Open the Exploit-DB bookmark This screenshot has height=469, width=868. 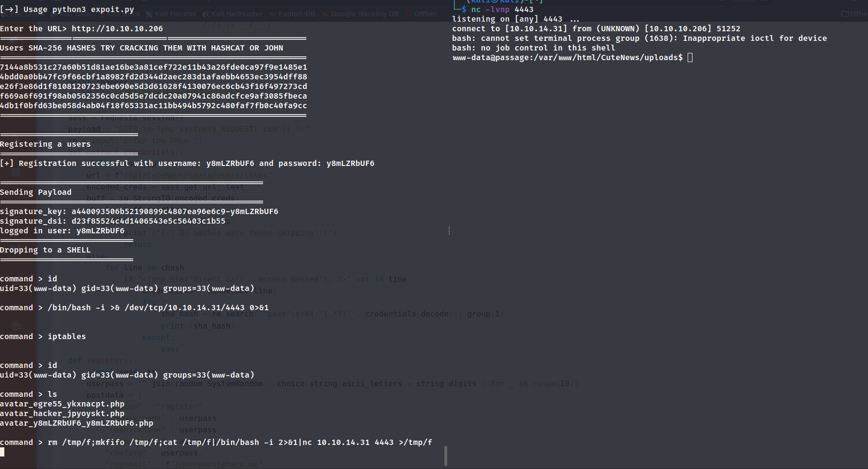point(292,14)
